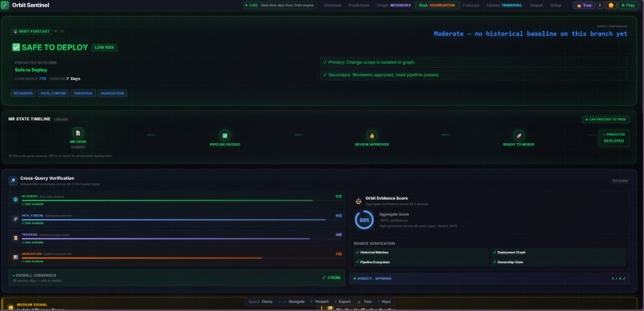
Task: Click the Cross-Query Verification magnifier icon
Action: pyautogui.click(x=13, y=181)
